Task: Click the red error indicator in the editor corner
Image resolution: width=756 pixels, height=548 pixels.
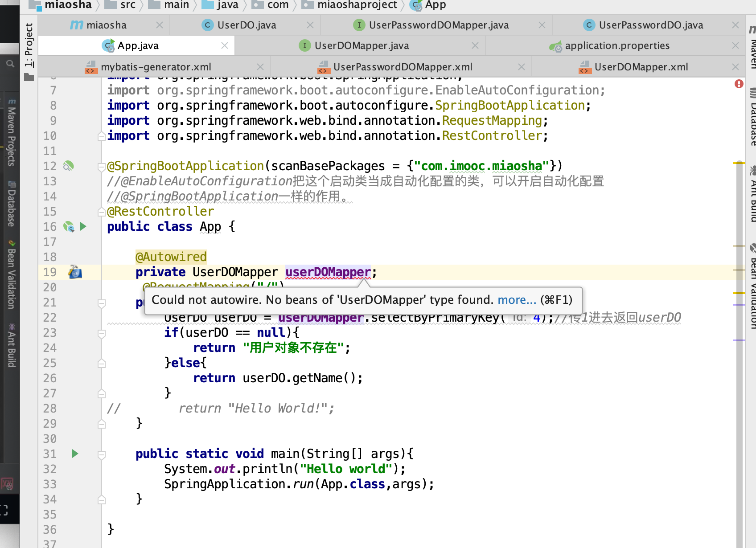Action: click(739, 84)
